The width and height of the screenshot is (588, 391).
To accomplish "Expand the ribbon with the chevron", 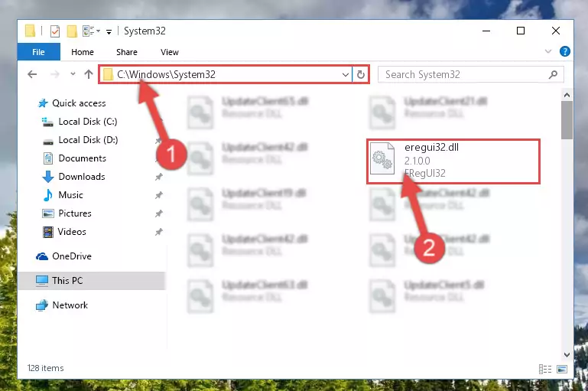I will point(548,51).
